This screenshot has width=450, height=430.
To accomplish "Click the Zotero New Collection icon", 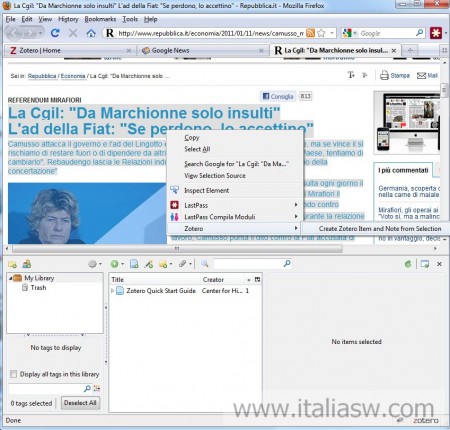I will 13,264.
